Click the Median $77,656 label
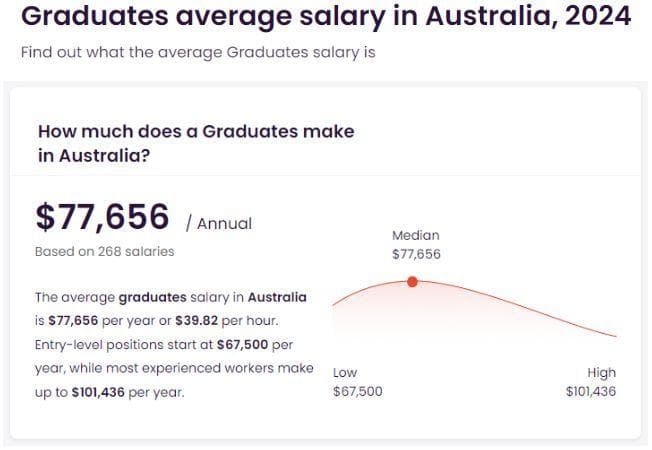Screen dimensions: 652x450 (x=416, y=245)
